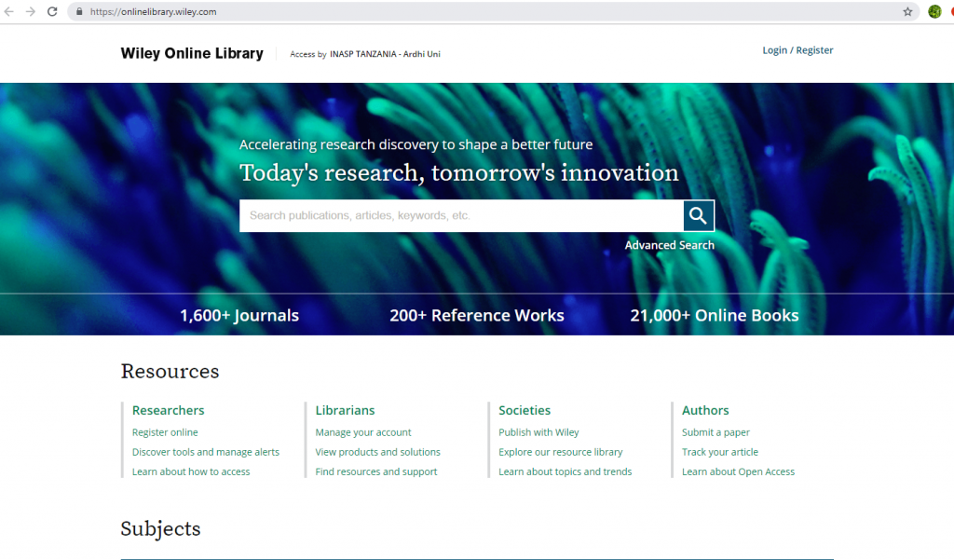Click INASP TANZANIA - Ardhi Uni access text

point(385,54)
